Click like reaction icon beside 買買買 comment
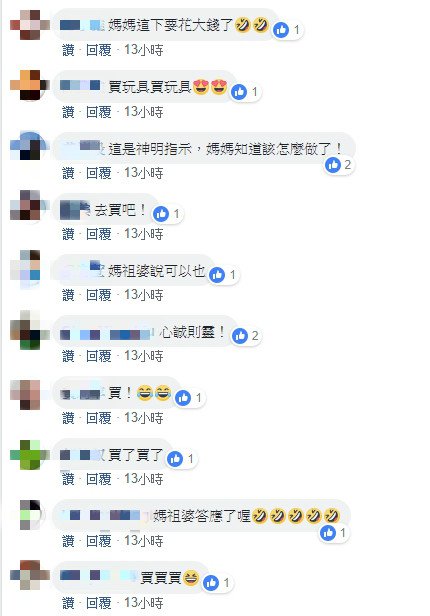430x616 pixels. click(211, 583)
